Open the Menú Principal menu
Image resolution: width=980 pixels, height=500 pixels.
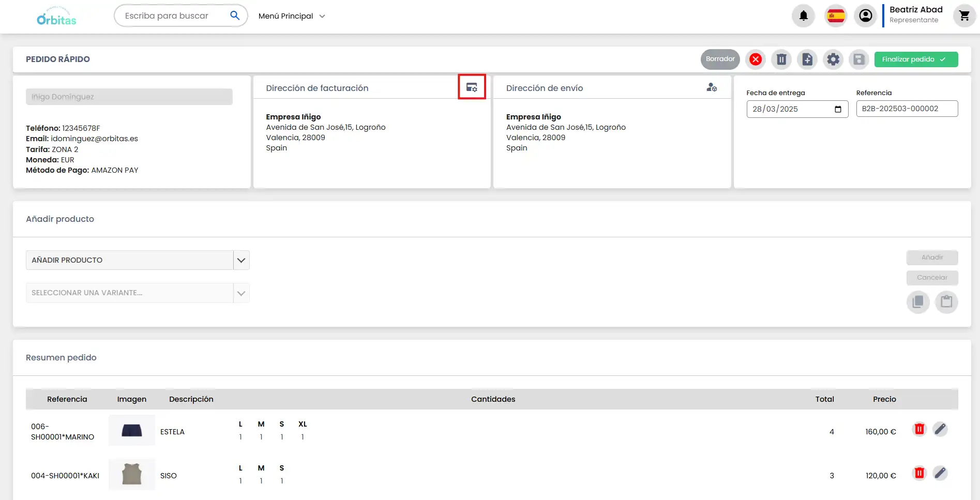pyautogui.click(x=292, y=16)
